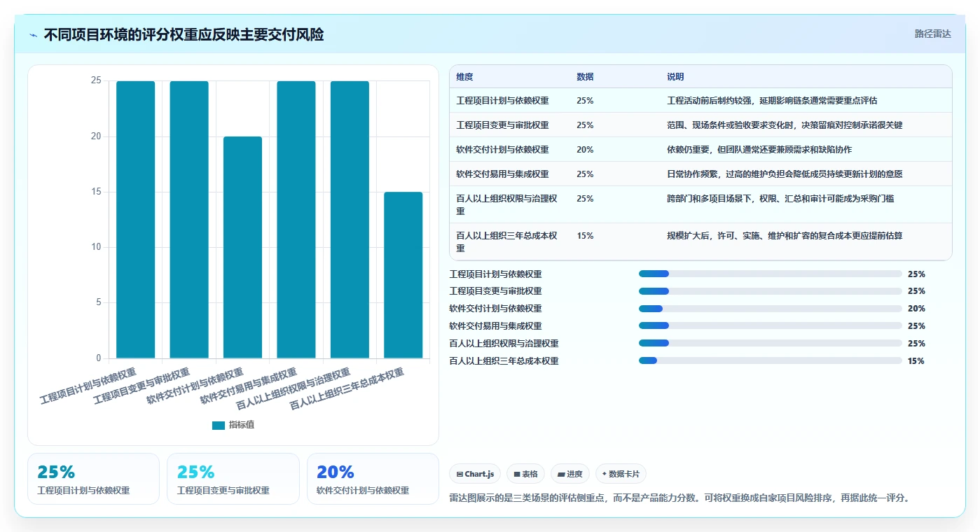
Task: Select the 数据卡片 tag button
Action: [x=621, y=474]
